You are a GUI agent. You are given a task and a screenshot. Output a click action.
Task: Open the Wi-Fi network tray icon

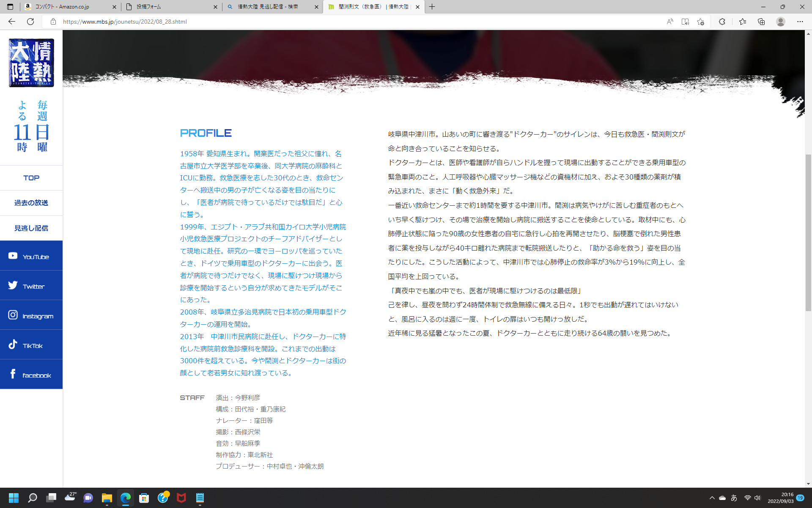pyautogui.click(x=748, y=498)
